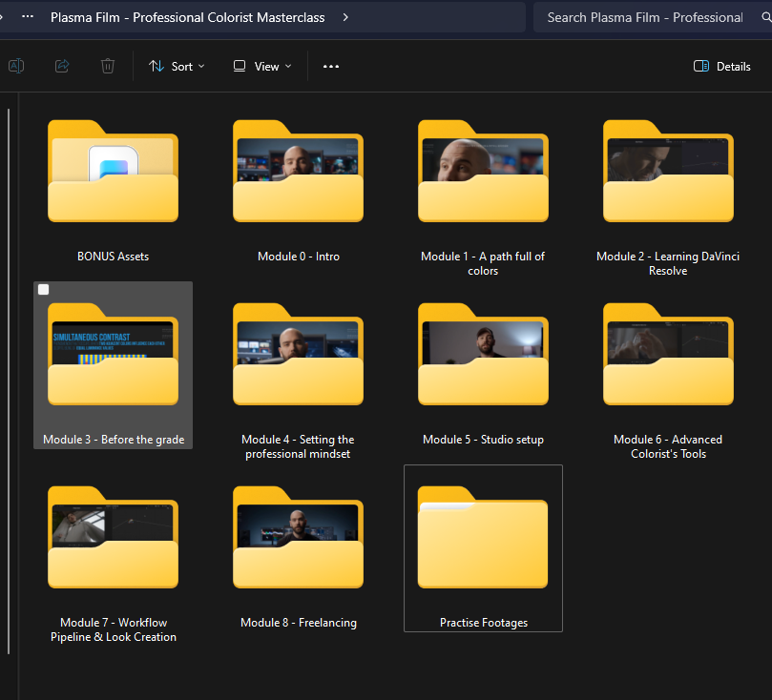
Task: Click Module 6 - Advanced Colorist's Tools label
Action: tap(668, 446)
